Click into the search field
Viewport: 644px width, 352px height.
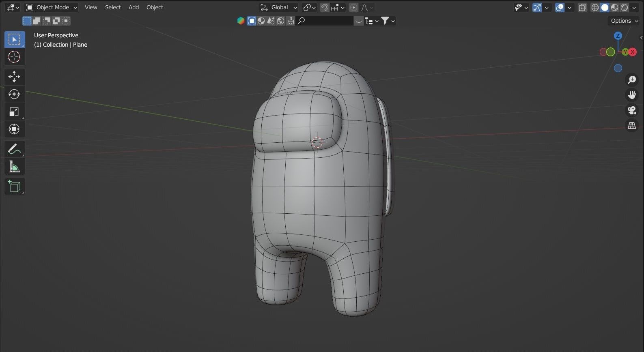pyautogui.click(x=325, y=21)
